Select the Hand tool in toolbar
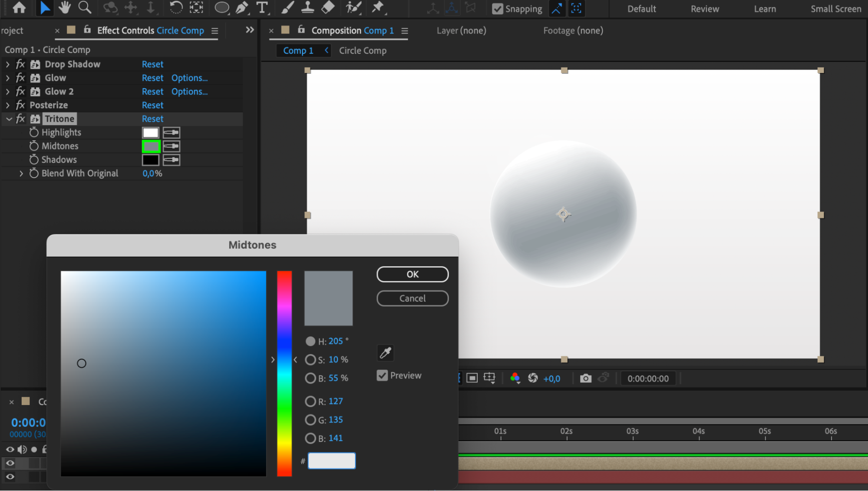 (65, 7)
